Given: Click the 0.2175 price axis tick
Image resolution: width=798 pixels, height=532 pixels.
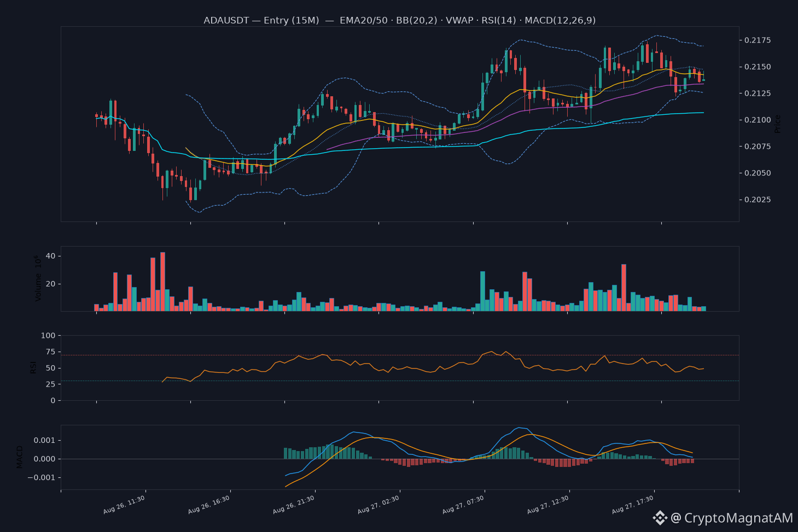Looking at the screenshot, I should tap(758, 40).
